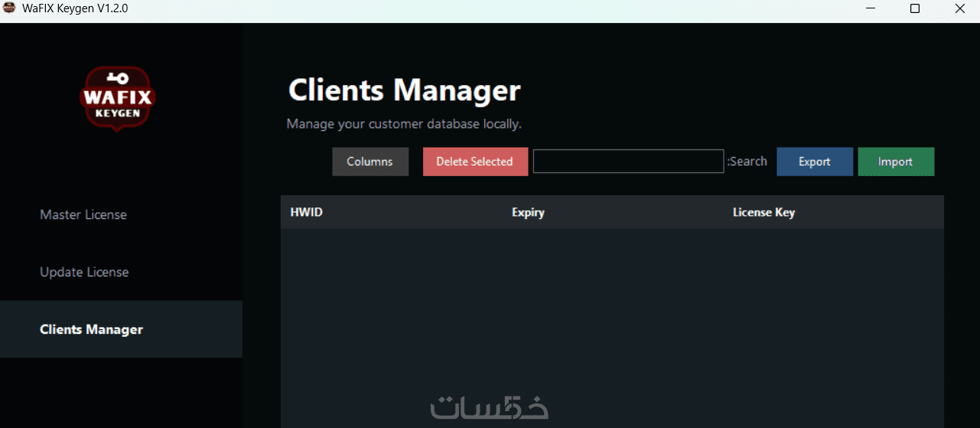The image size is (980, 428).
Task: Click the Search label beside the field
Action: click(x=747, y=162)
